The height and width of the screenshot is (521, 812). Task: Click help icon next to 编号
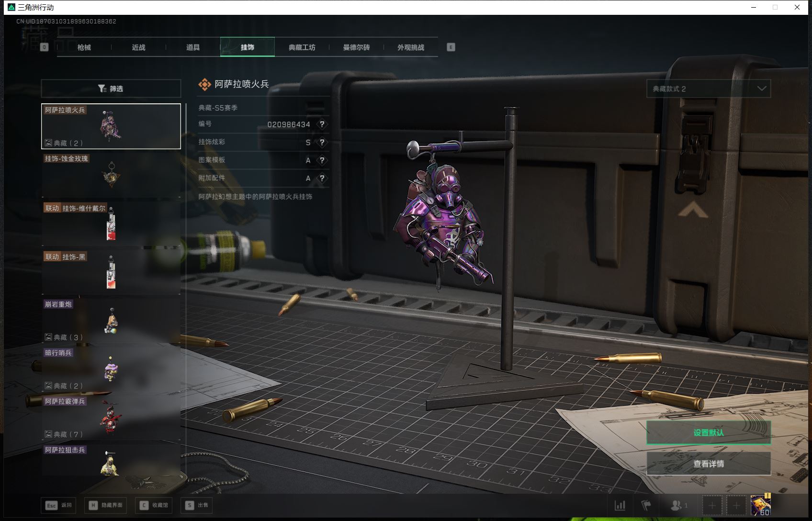pos(322,124)
